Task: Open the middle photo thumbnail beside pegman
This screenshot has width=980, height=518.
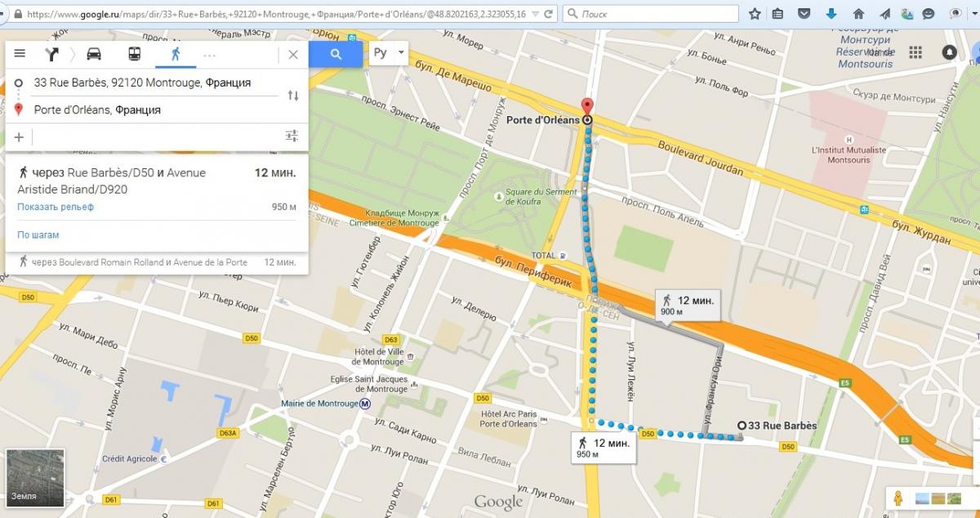Action: click(938, 498)
